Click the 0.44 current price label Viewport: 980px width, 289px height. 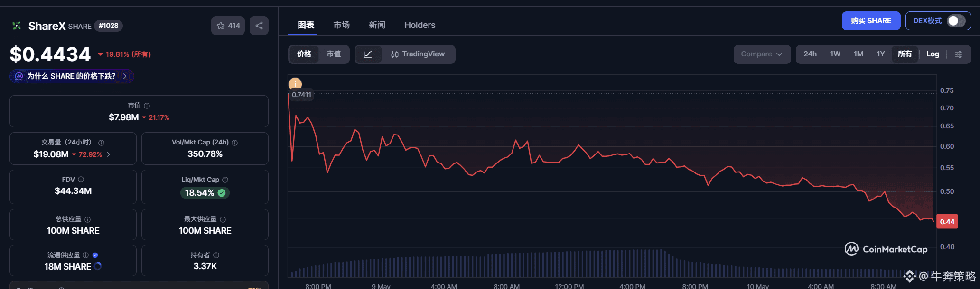pyautogui.click(x=947, y=222)
